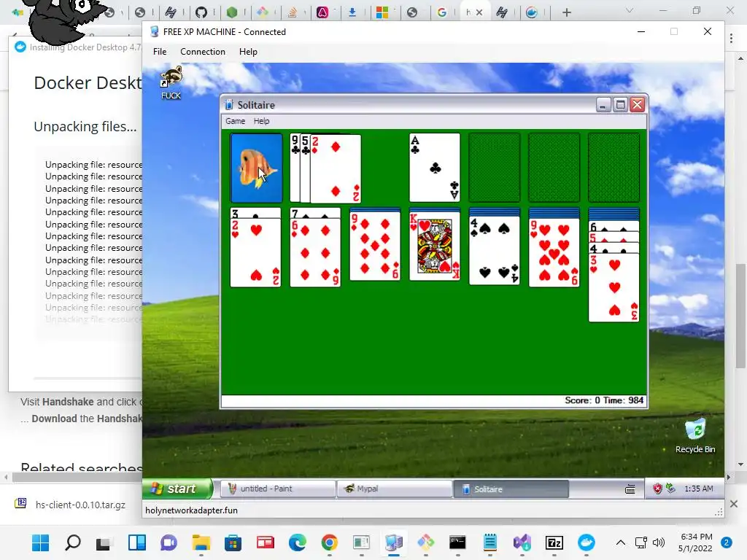747x560 pixels.
Task: Open the Windows 11 Start menu
Action: [41, 542]
